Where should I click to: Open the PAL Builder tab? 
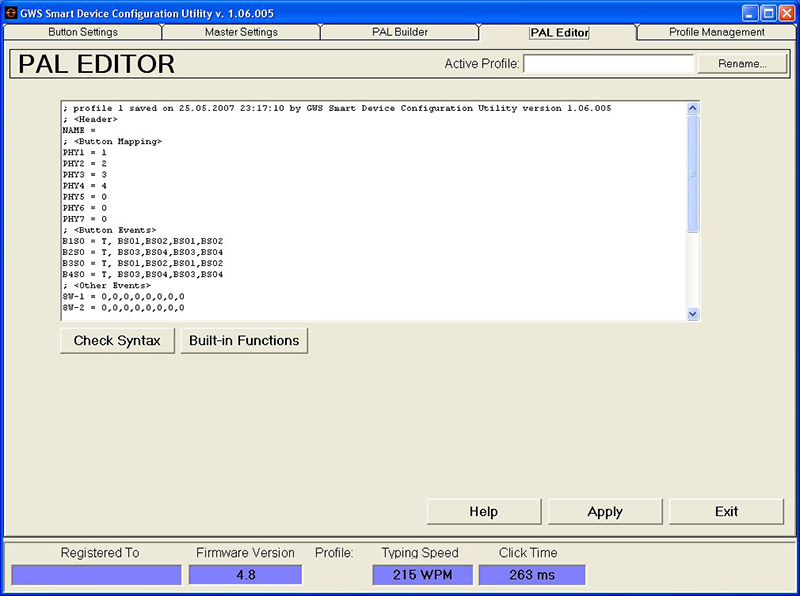[399, 32]
